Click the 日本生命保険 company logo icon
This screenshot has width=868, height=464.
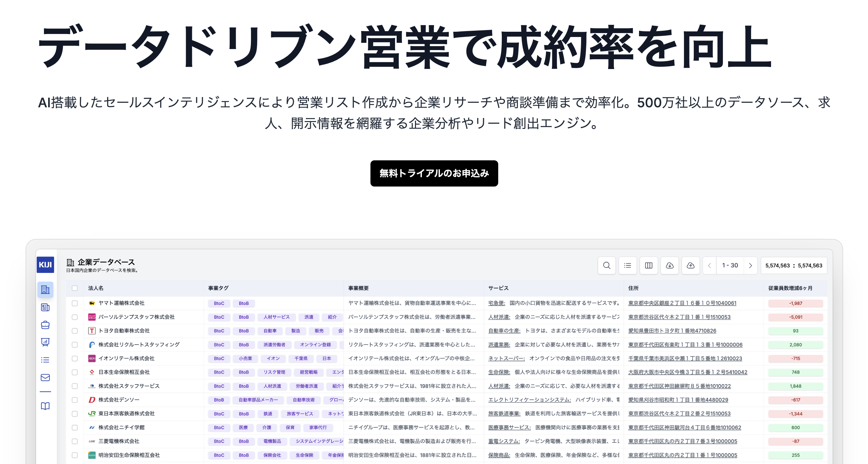[92, 372]
